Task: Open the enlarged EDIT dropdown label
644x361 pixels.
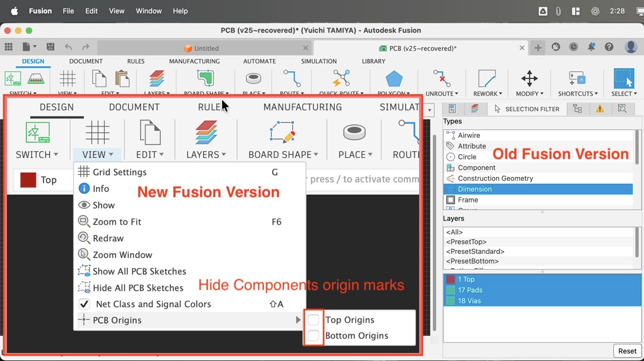Action: pyautogui.click(x=150, y=154)
